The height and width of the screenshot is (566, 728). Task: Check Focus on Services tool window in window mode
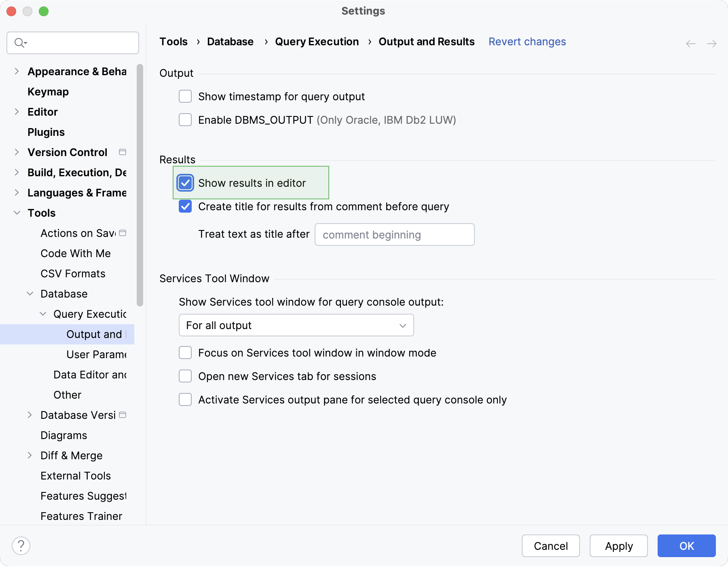(185, 353)
